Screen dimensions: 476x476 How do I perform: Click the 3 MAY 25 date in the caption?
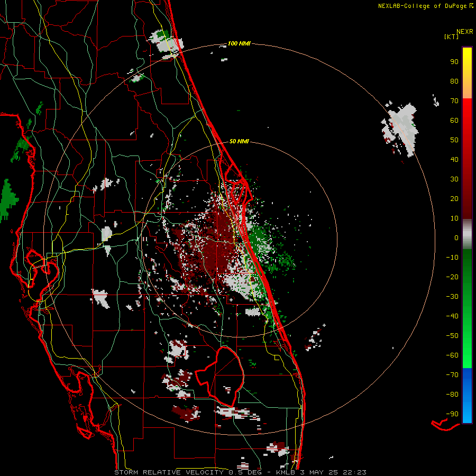tap(319, 472)
